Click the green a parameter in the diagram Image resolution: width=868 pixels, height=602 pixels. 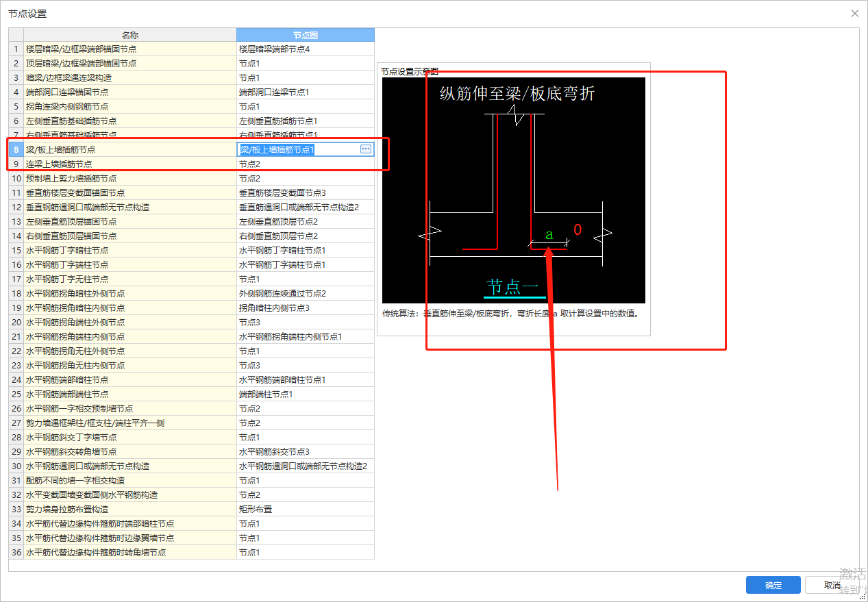point(549,235)
